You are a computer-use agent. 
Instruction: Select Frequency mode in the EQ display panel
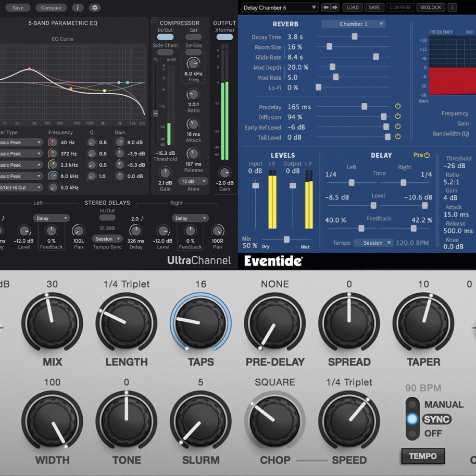click(455, 115)
